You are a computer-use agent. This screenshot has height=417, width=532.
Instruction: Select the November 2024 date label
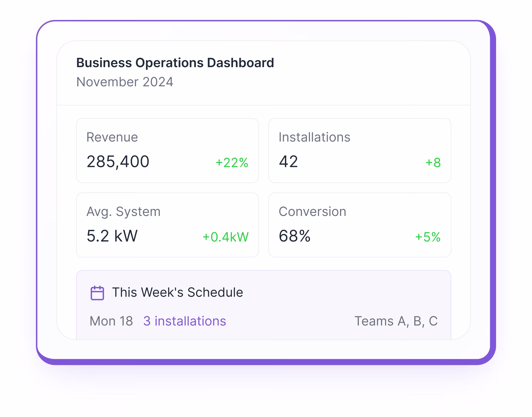125,82
